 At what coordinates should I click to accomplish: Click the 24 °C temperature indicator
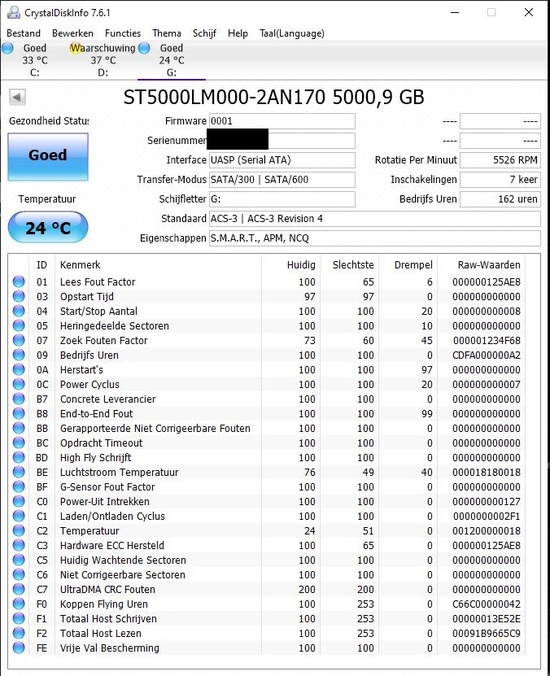(x=48, y=227)
